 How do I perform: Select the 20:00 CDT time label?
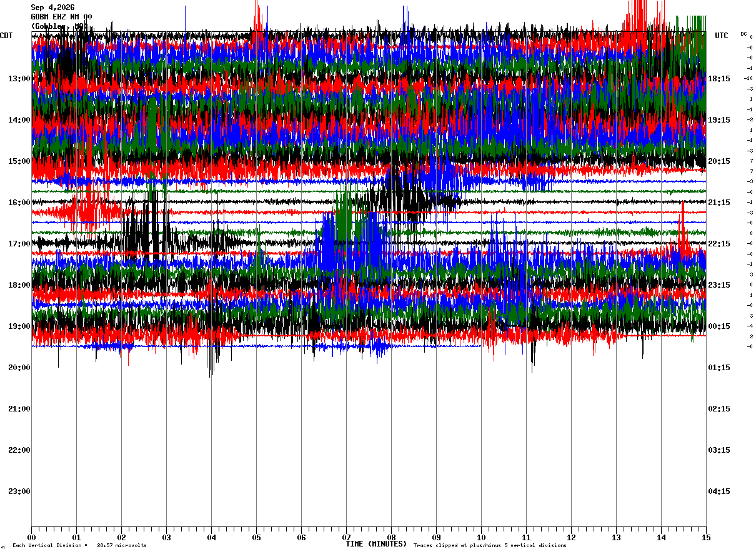click(19, 368)
